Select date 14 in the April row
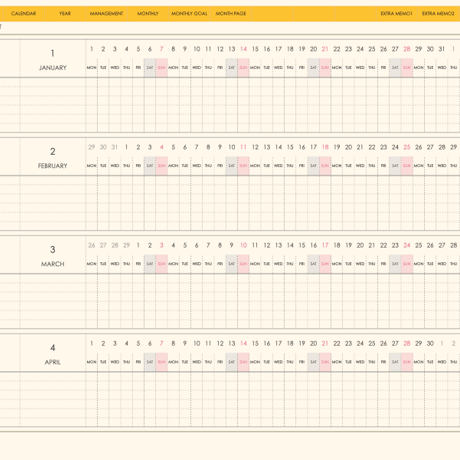This screenshot has height=460, width=460. click(x=243, y=343)
